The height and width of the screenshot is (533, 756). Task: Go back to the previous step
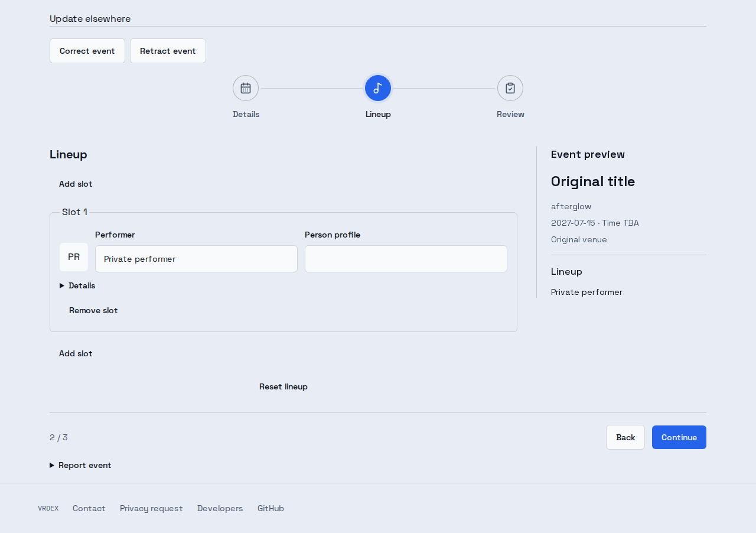coord(625,437)
